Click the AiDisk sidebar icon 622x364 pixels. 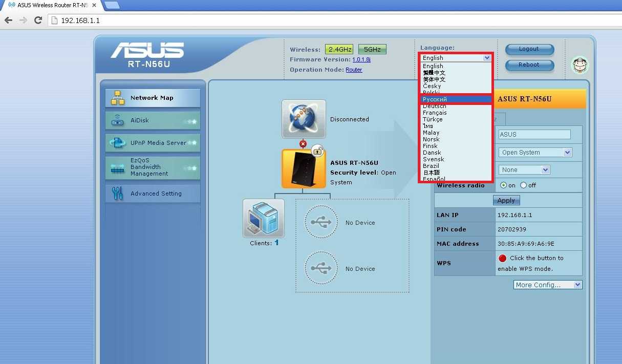[118, 120]
